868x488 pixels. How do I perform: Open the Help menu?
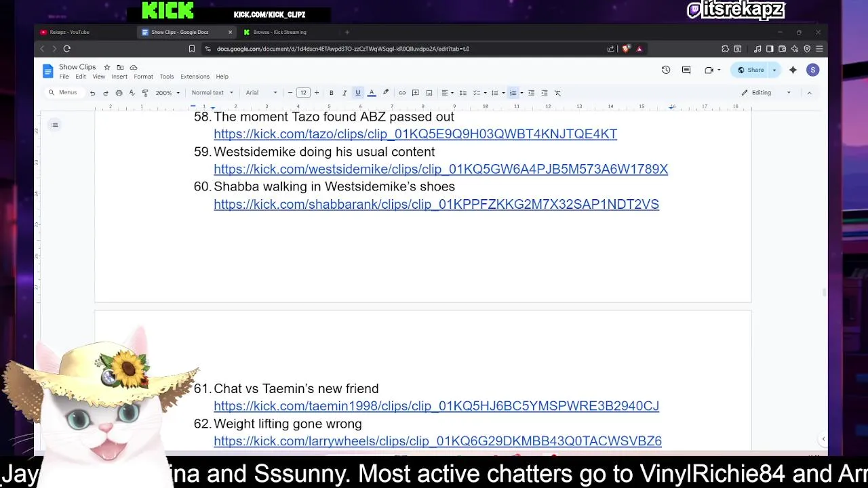click(222, 77)
